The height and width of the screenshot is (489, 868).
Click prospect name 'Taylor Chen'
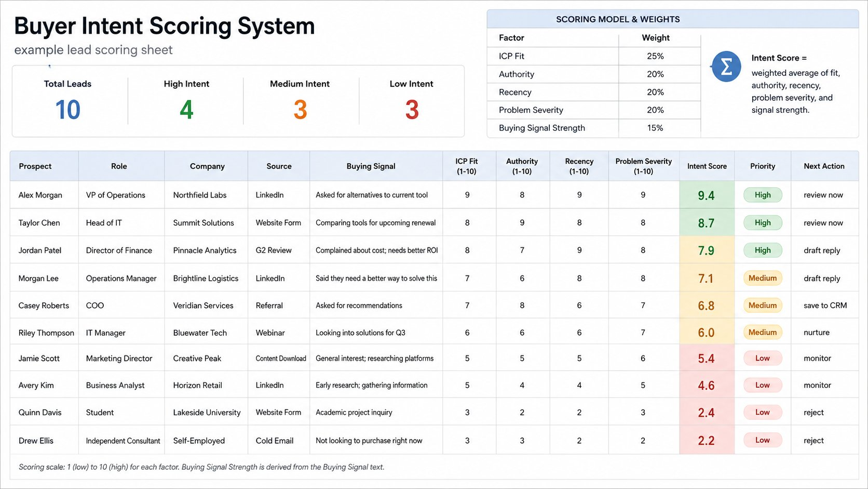click(x=39, y=222)
